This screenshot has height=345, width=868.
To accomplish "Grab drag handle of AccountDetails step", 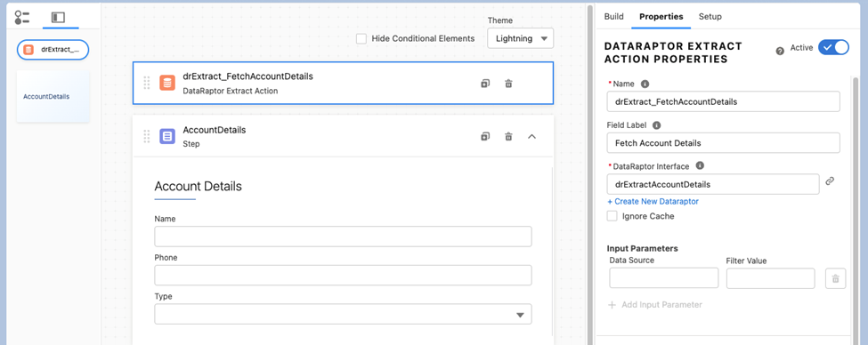I will 147,136.
